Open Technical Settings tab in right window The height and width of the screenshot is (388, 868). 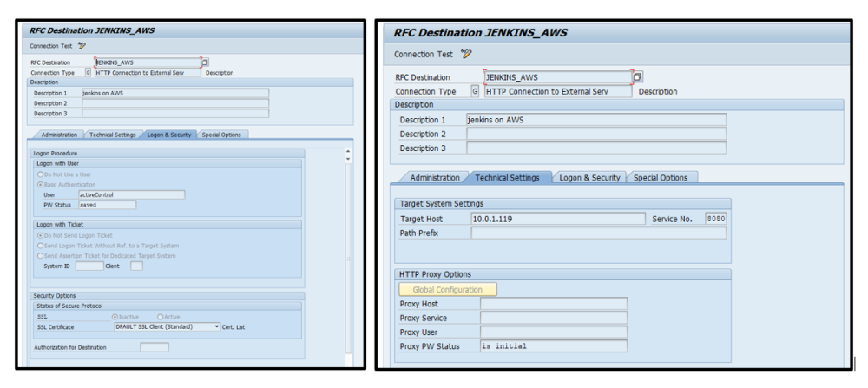507,178
